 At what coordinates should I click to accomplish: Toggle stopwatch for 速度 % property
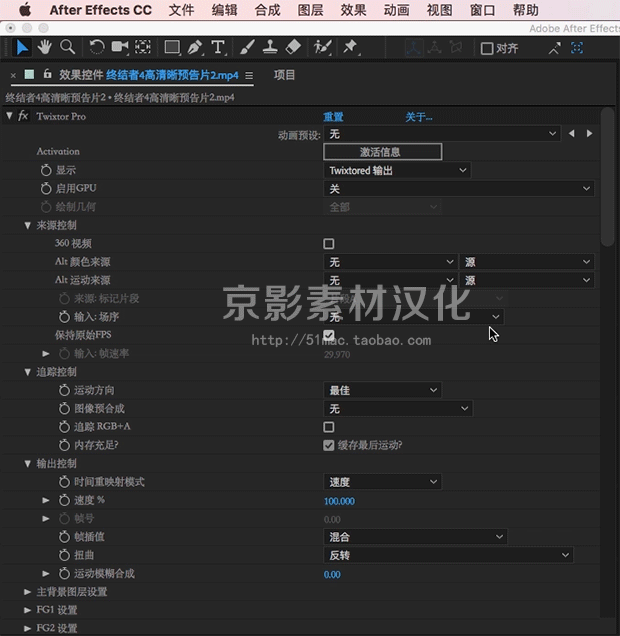pos(64,500)
